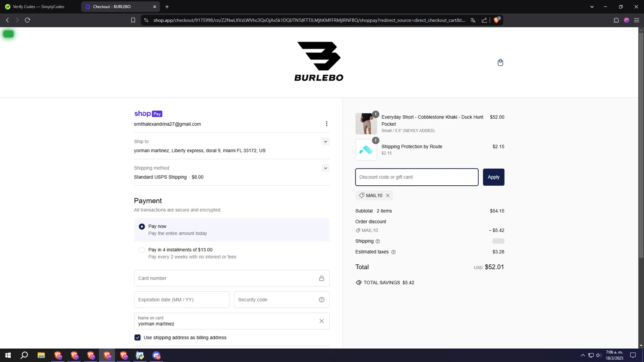Image resolution: width=644 pixels, height=362 pixels.
Task: Open Brave Shields icon
Action: click(x=497, y=20)
